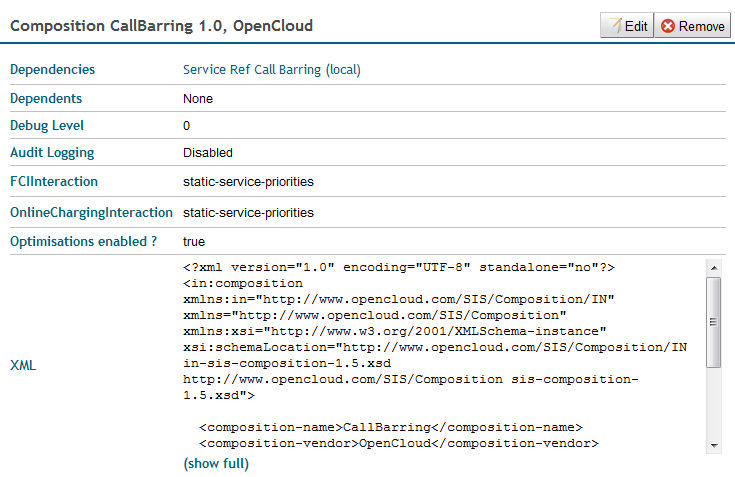Open the Service Ref Call Barring link
This screenshot has width=735, height=477.
271,70
